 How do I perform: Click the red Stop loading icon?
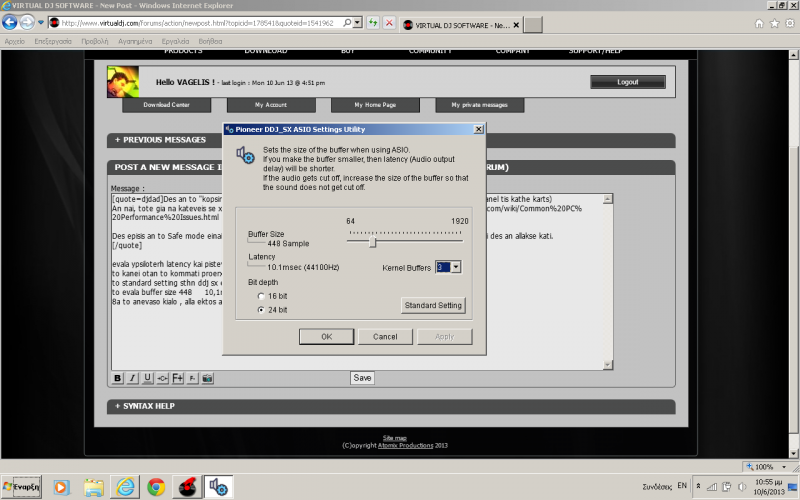[389, 23]
